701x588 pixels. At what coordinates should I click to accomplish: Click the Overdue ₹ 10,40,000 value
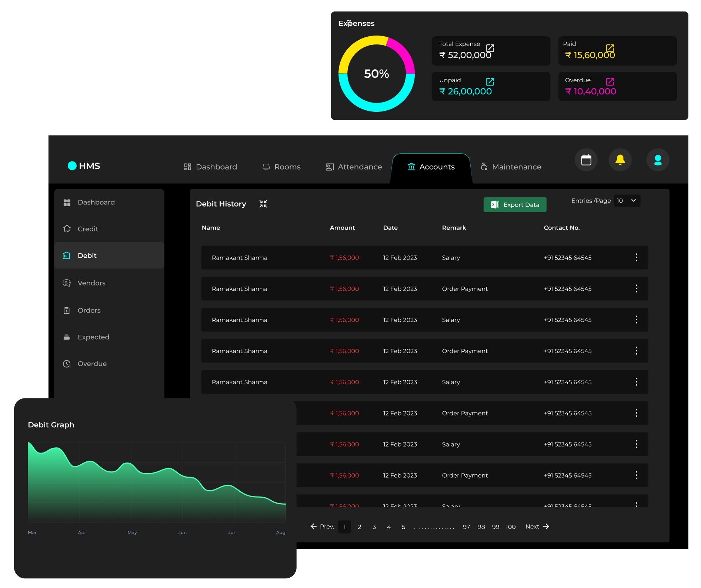[591, 91]
